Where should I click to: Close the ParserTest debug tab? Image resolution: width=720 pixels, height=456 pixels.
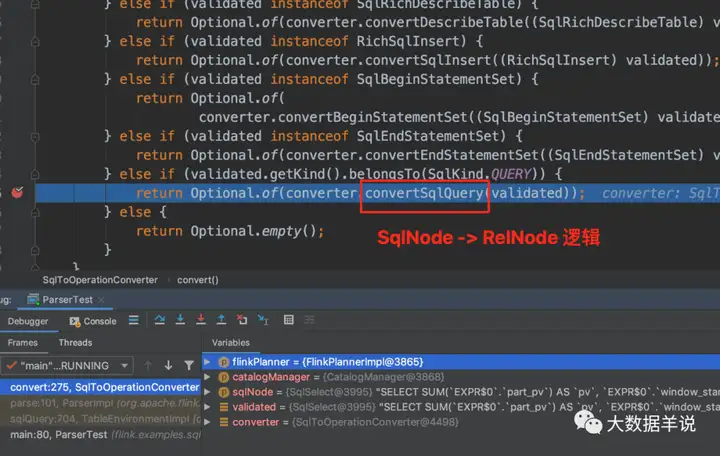[101, 299]
